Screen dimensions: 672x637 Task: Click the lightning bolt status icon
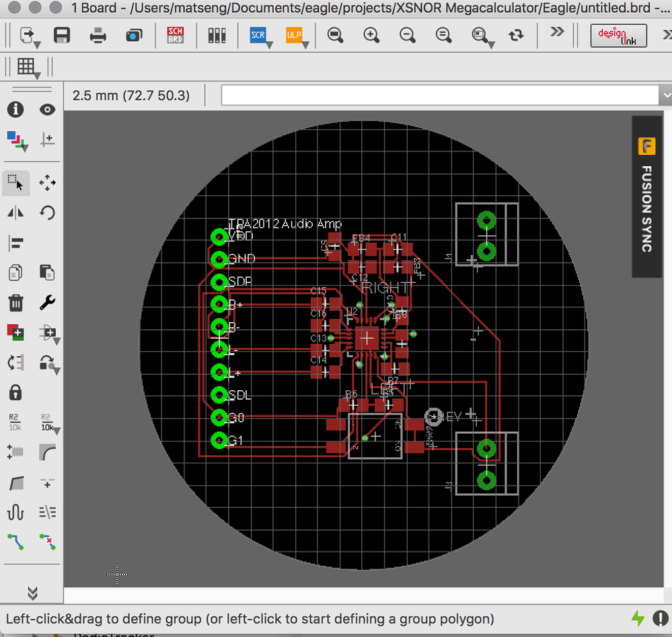(x=638, y=618)
